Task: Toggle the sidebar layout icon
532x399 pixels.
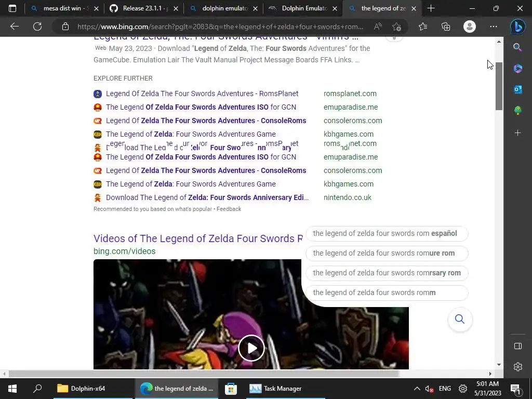Action: pyautogui.click(x=518, y=345)
